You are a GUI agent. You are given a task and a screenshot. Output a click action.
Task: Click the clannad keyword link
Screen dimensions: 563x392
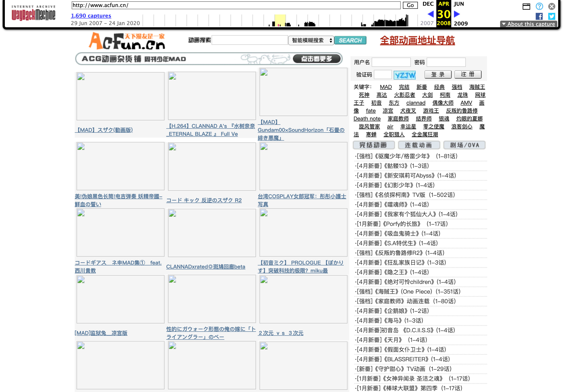point(416,103)
